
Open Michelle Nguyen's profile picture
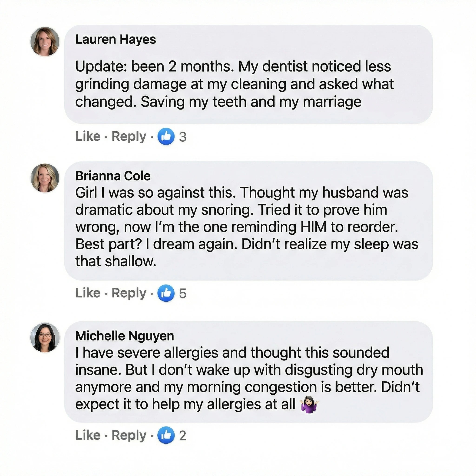click(x=45, y=337)
